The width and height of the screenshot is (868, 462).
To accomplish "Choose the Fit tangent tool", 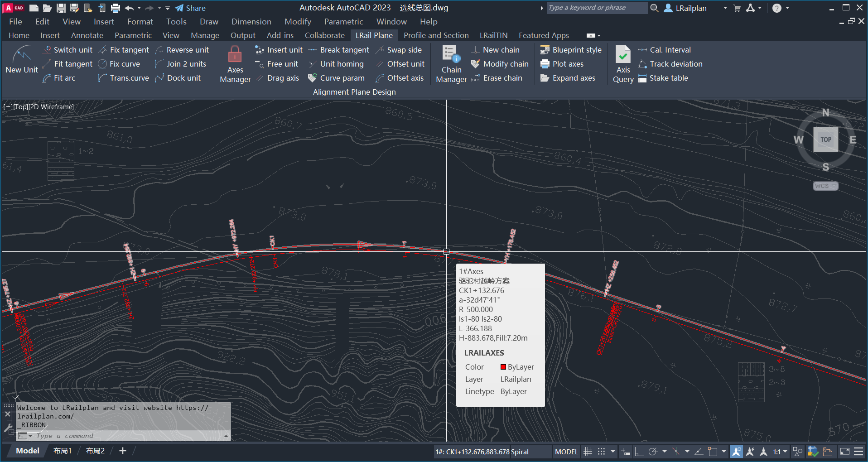I will click(68, 64).
